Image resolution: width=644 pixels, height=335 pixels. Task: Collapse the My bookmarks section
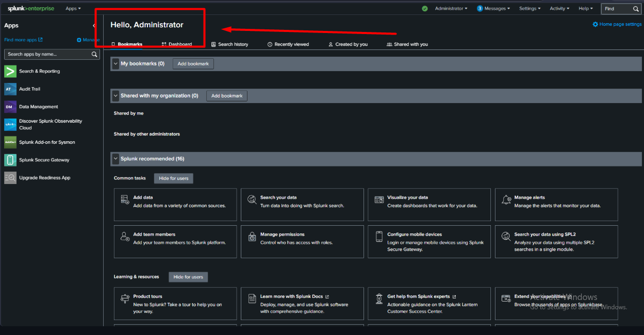(115, 64)
